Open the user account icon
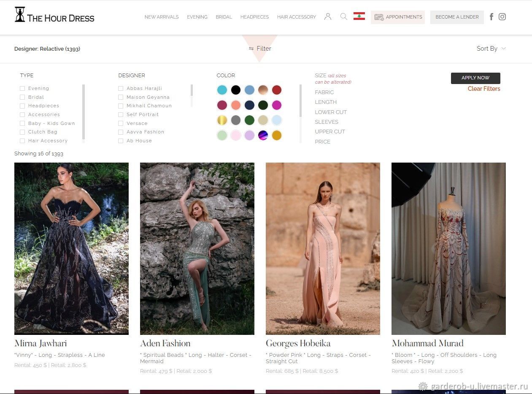The image size is (532, 394). 327,16
